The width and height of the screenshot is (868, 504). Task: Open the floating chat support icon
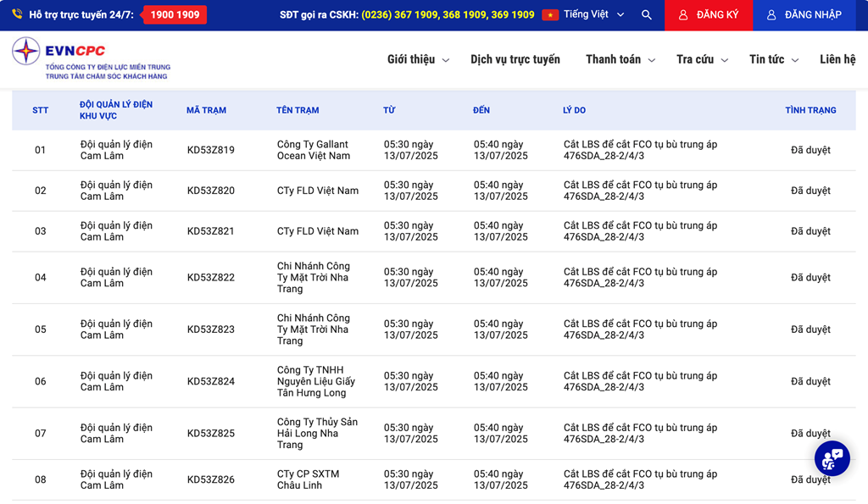[x=832, y=458]
